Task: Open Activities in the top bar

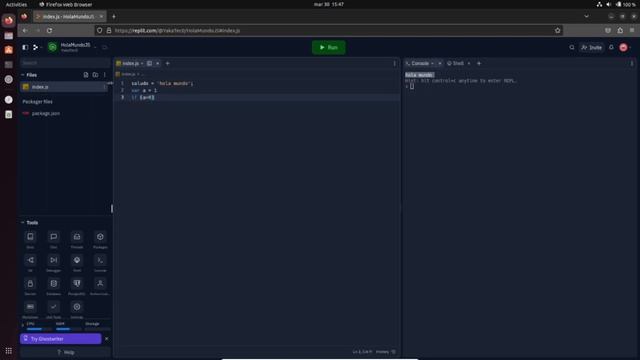Action: 16,4
